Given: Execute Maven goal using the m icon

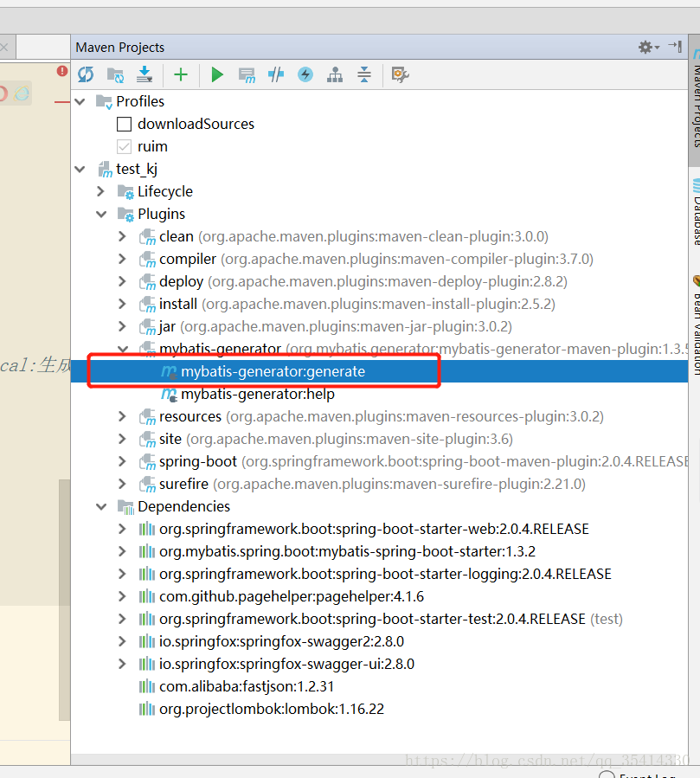Looking at the screenshot, I should tap(247, 74).
